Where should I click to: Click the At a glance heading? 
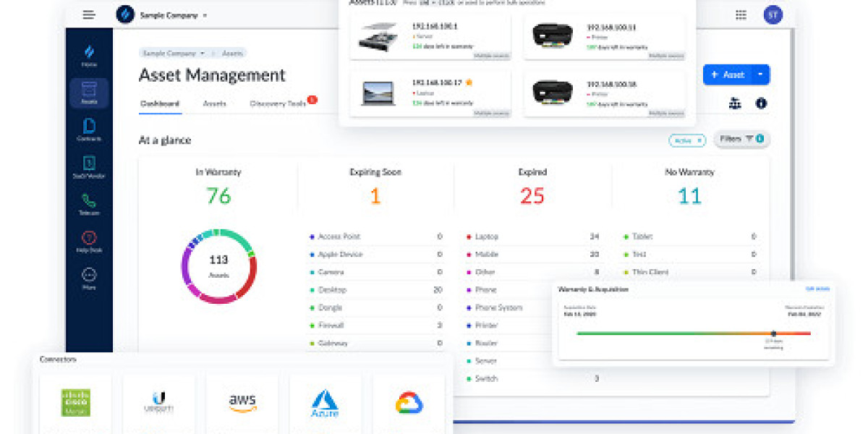tap(165, 140)
